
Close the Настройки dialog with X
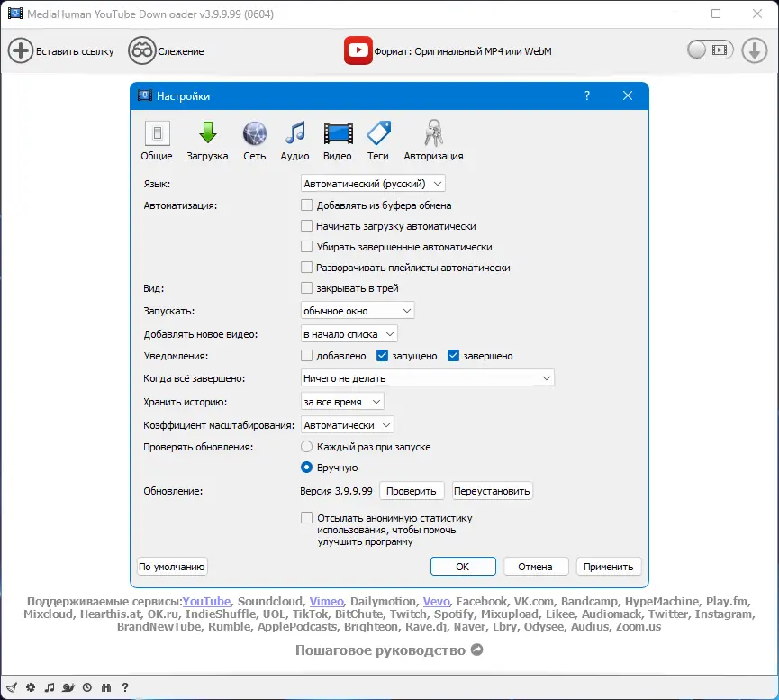(x=628, y=95)
